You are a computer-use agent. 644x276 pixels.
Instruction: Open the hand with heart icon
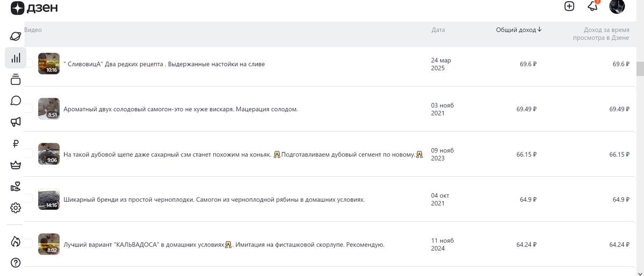point(16,186)
